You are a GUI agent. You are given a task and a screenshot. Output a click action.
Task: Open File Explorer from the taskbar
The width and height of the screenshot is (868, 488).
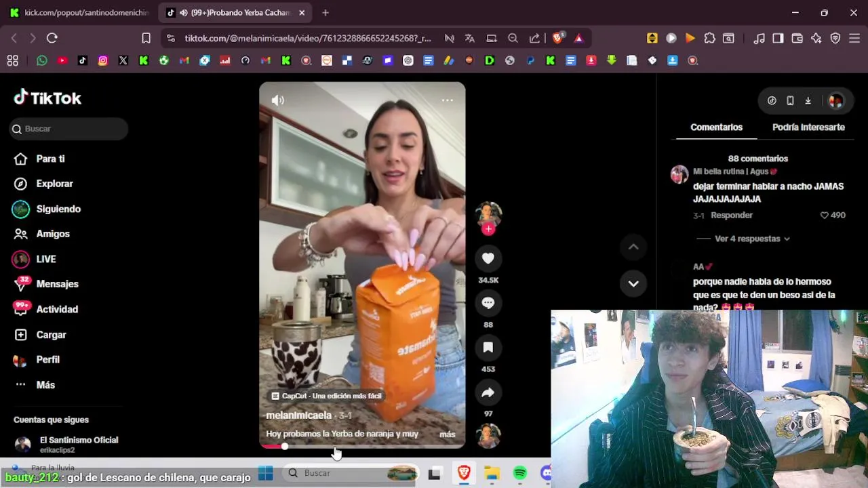click(x=492, y=473)
